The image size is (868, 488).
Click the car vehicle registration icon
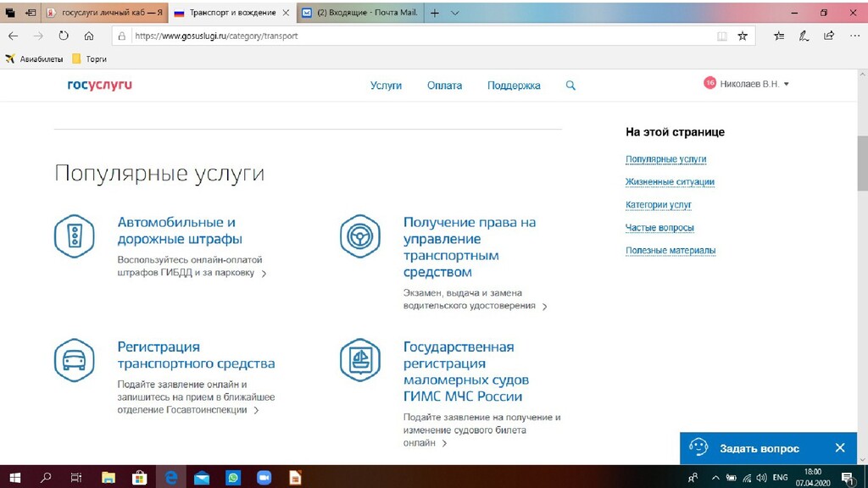75,360
